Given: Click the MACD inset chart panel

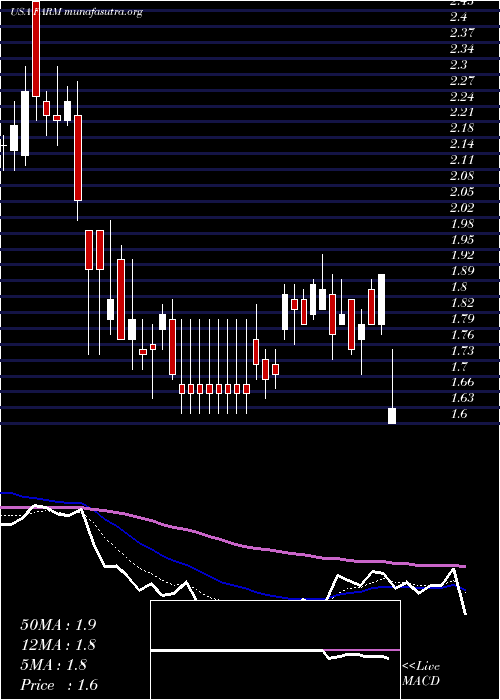Looking at the screenshot, I should click(275, 650).
